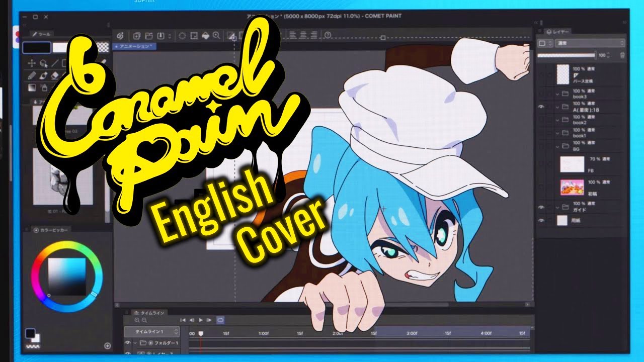Hide the A layer folder with its eye
644x362 pixels.
pos(542,107)
